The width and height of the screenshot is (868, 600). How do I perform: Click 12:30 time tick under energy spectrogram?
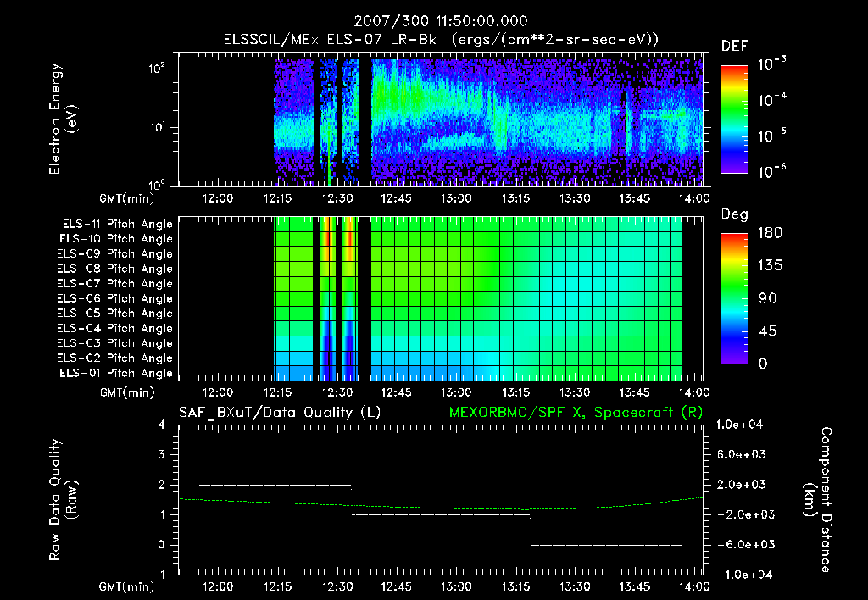point(337,198)
